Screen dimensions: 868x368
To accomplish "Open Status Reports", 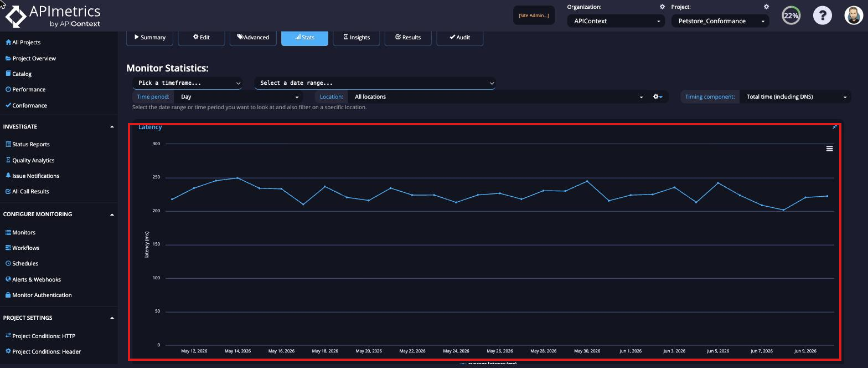I will 27,144.
